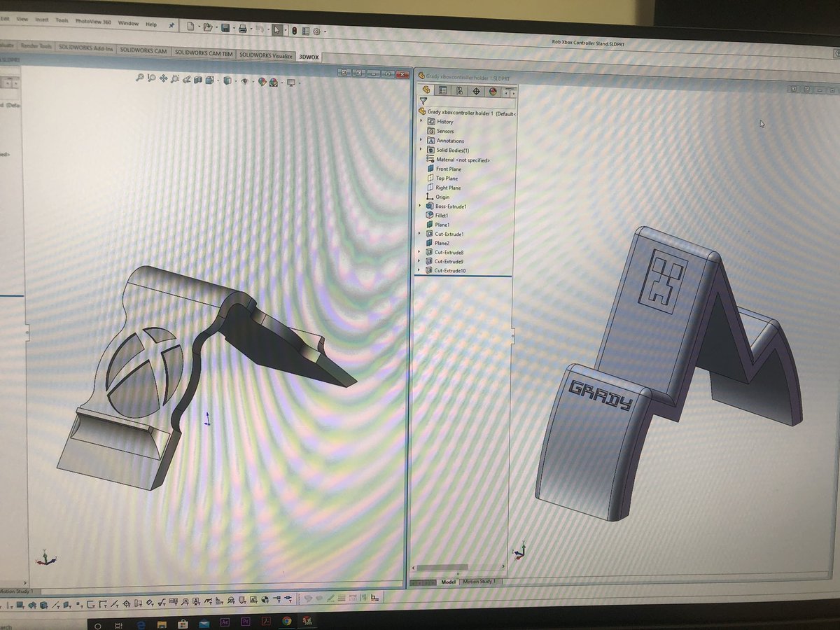Open dropdown arrow next to Save
The height and width of the screenshot is (630, 840).
pyautogui.click(x=234, y=28)
